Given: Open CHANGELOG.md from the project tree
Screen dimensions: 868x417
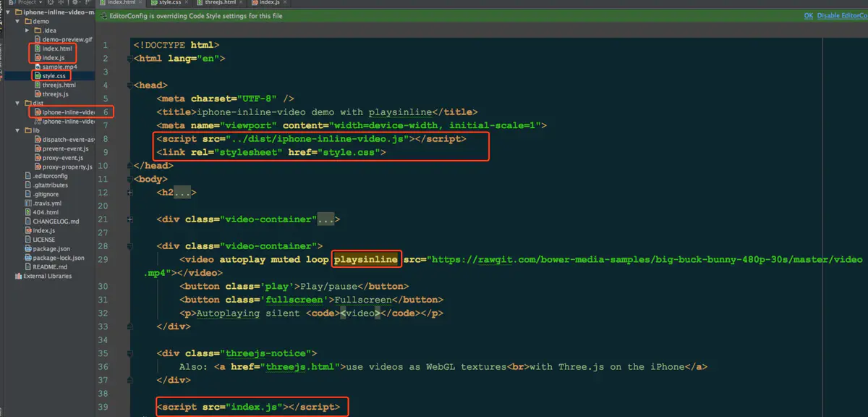Looking at the screenshot, I should [x=56, y=222].
